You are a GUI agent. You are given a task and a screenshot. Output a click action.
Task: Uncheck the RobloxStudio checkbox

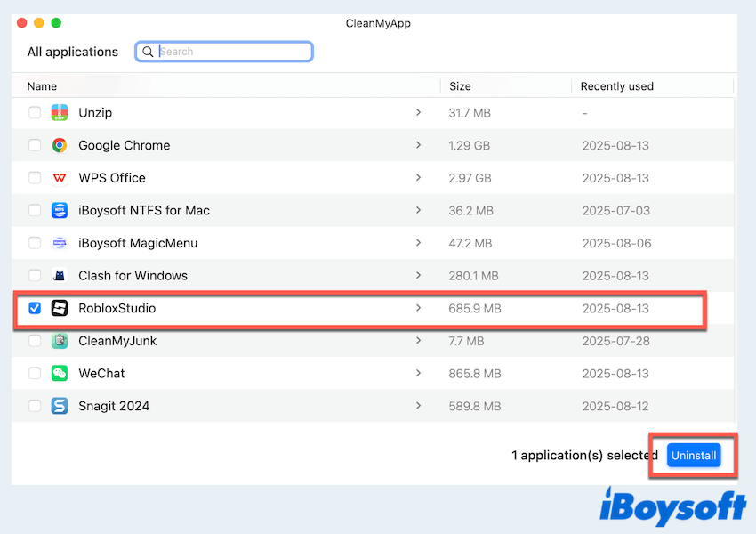(x=35, y=308)
